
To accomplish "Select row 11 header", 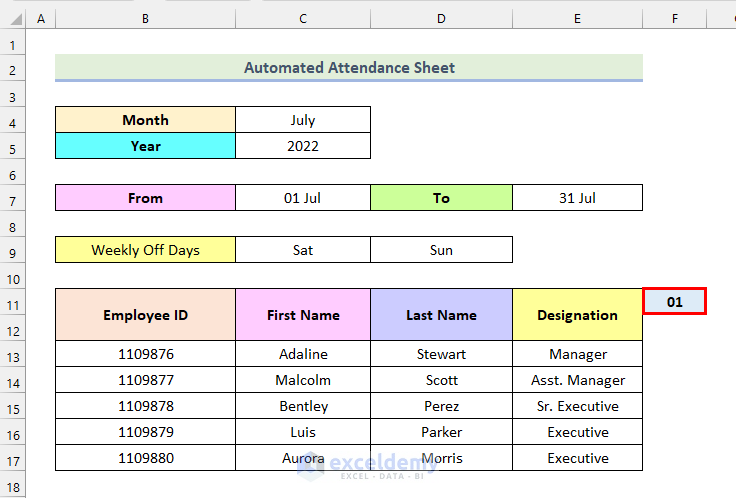I will click(x=12, y=302).
